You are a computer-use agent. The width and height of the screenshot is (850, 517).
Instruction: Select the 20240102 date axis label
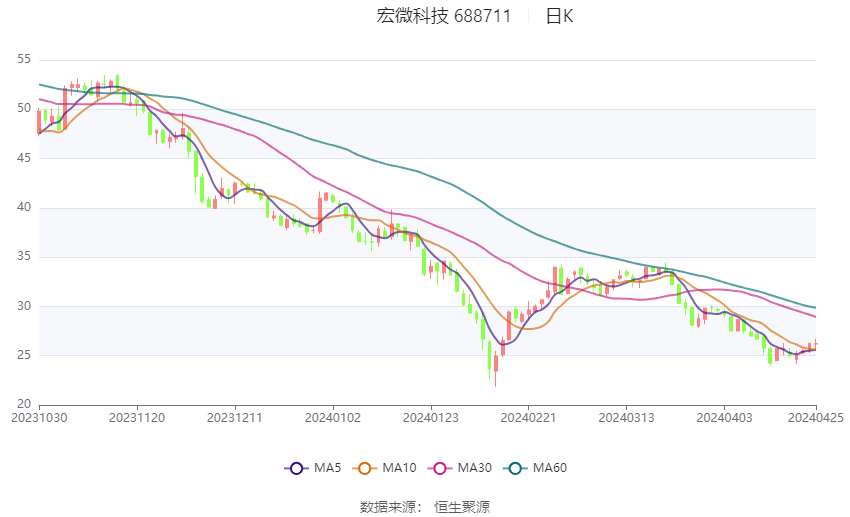(x=333, y=418)
